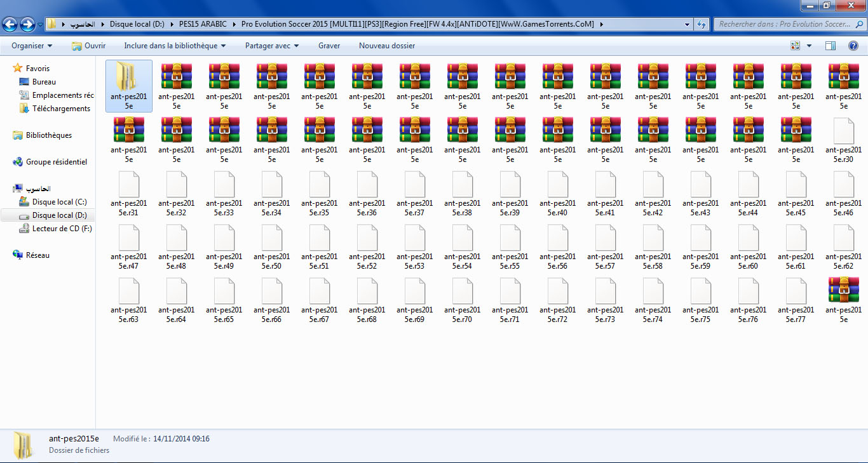Open the 'Partager avec' menu
The image size is (868, 463).
coord(272,46)
